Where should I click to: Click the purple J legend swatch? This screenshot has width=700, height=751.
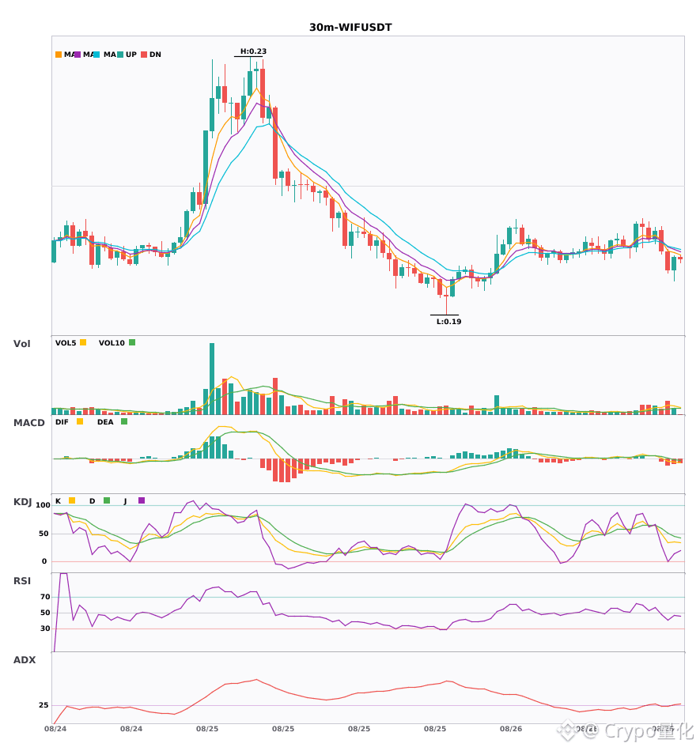[x=142, y=500]
